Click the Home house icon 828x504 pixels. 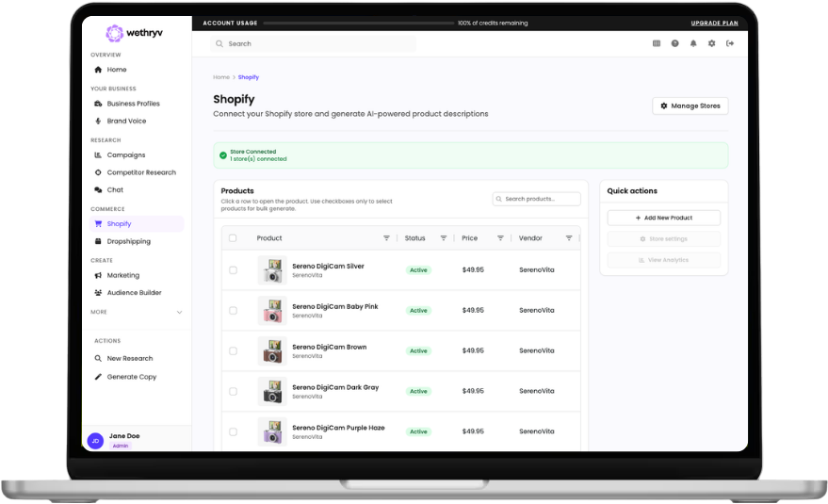click(98, 70)
